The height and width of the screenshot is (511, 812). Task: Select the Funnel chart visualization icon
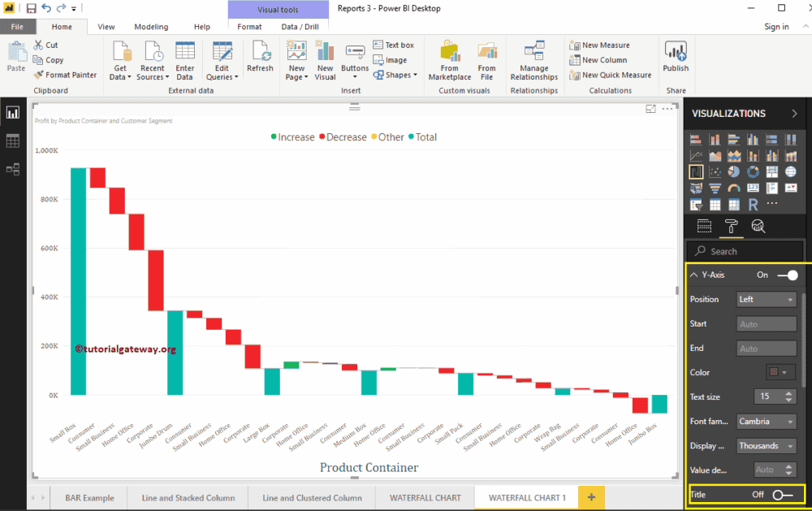[x=715, y=188]
